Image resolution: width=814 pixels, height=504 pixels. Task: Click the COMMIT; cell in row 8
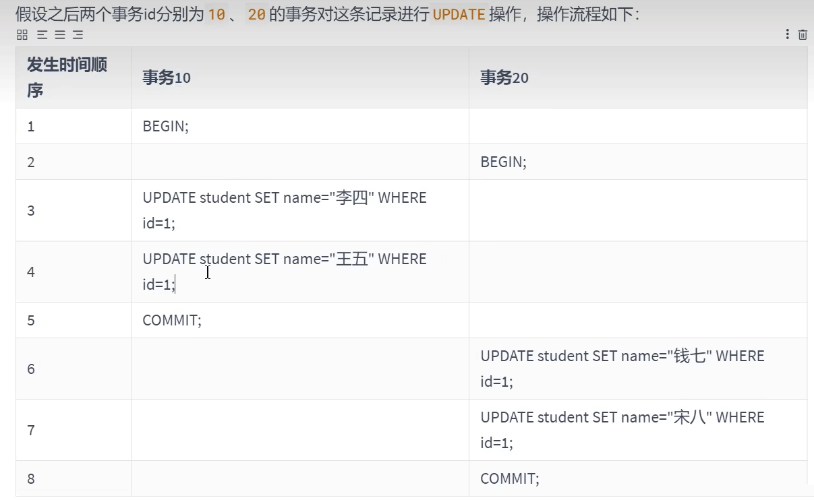(510, 479)
